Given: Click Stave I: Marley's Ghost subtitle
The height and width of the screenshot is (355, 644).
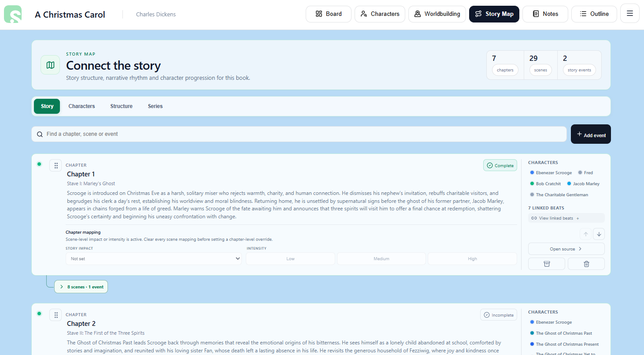Looking at the screenshot, I should point(91,183).
